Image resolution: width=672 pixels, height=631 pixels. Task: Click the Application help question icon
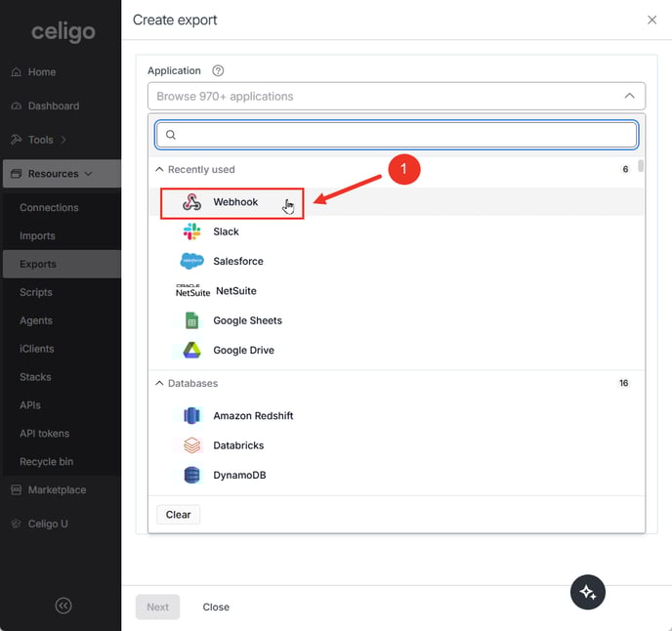[x=218, y=70]
